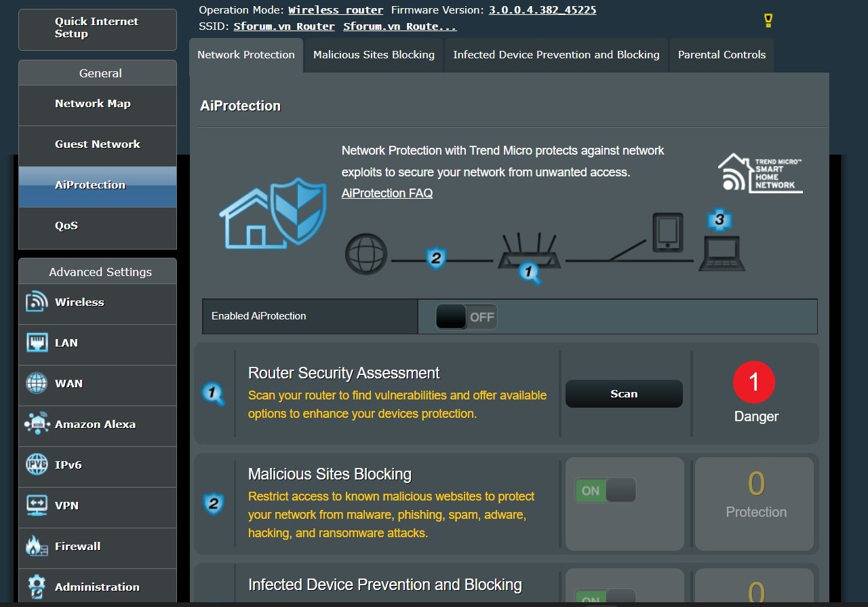Click the firmware version 3.0.0.4.382_45225 link
868x607 pixels.
[x=542, y=10]
